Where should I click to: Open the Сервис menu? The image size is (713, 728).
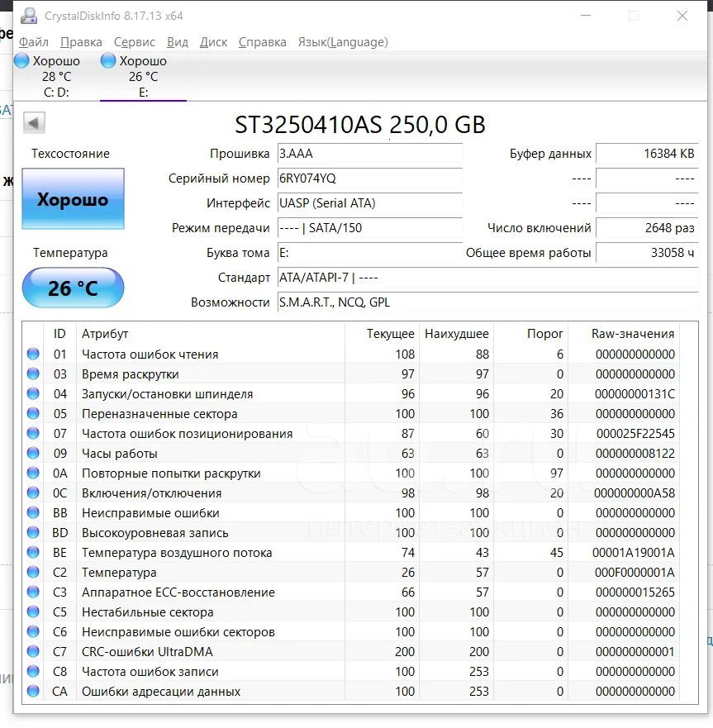click(x=135, y=42)
